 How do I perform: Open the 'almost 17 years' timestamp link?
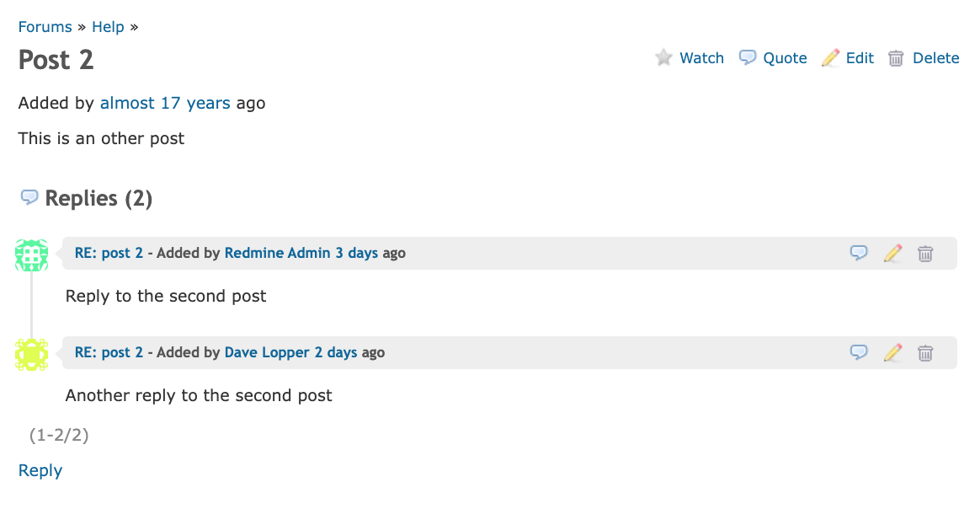click(x=165, y=103)
